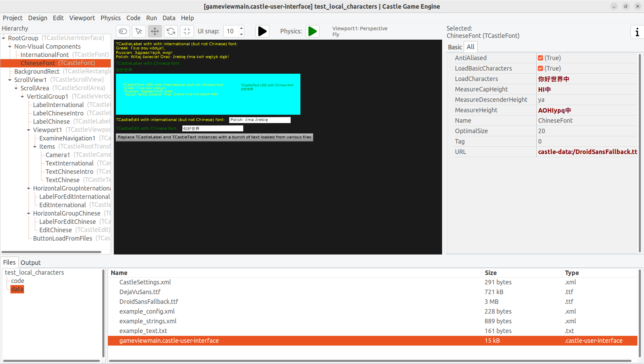
Task: Switch to the All properties tab
Action: pyautogui.click(x=471, y=47)
